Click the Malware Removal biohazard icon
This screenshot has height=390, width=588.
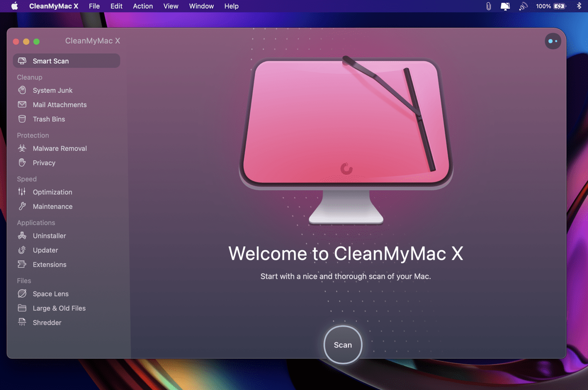tap(22, 148)
